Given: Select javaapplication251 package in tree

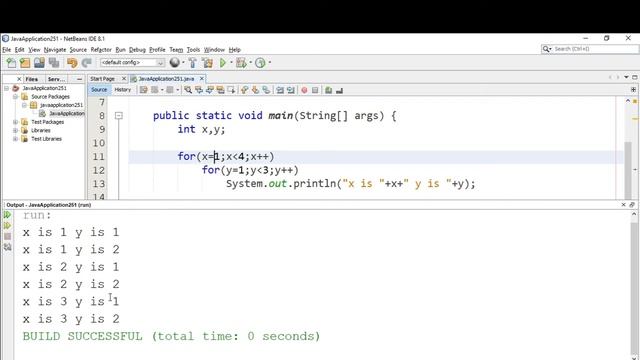Looking at the screenshot, I should 61,105.
